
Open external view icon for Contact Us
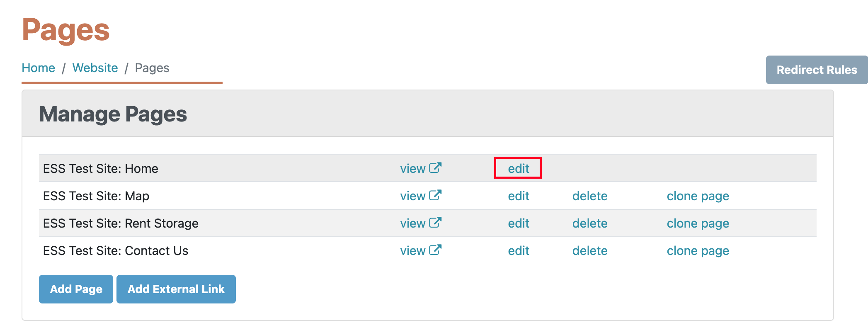coord(435,250)
